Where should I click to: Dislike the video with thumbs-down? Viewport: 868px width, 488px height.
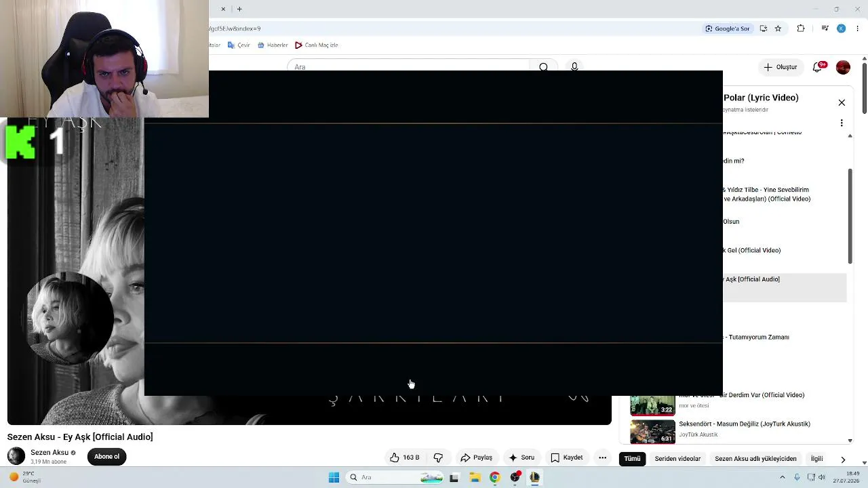point(438,457)
